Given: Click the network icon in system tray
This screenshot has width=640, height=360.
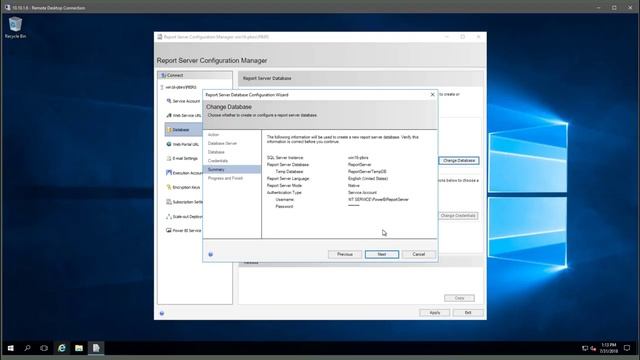Looking at the screenshot, I should pyautogui.click(x=585, y=348).
